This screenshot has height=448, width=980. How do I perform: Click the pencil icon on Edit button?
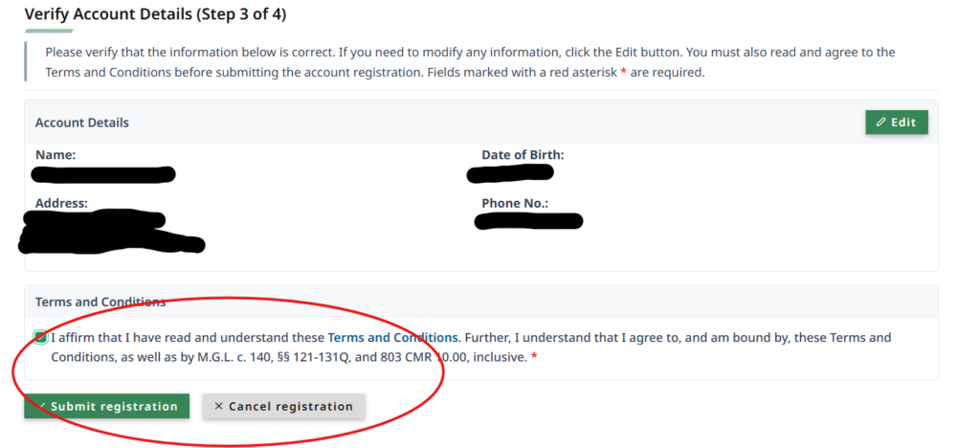point(880,123)
